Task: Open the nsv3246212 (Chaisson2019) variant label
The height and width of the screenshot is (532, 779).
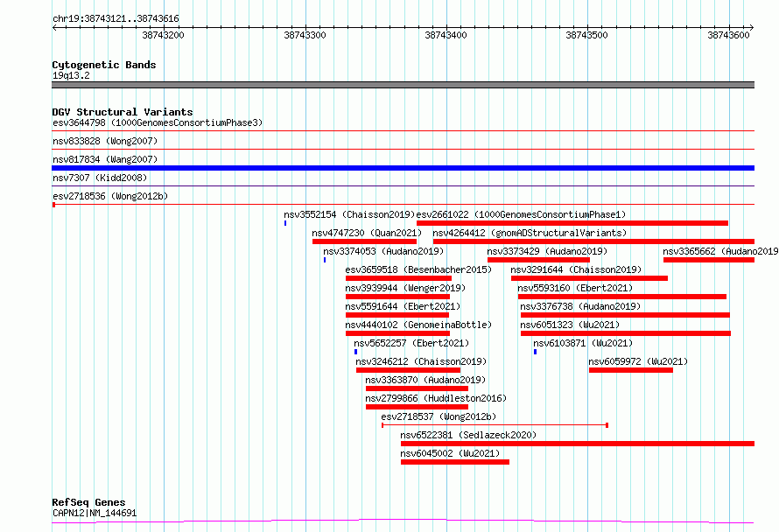Action: (421, 361)
